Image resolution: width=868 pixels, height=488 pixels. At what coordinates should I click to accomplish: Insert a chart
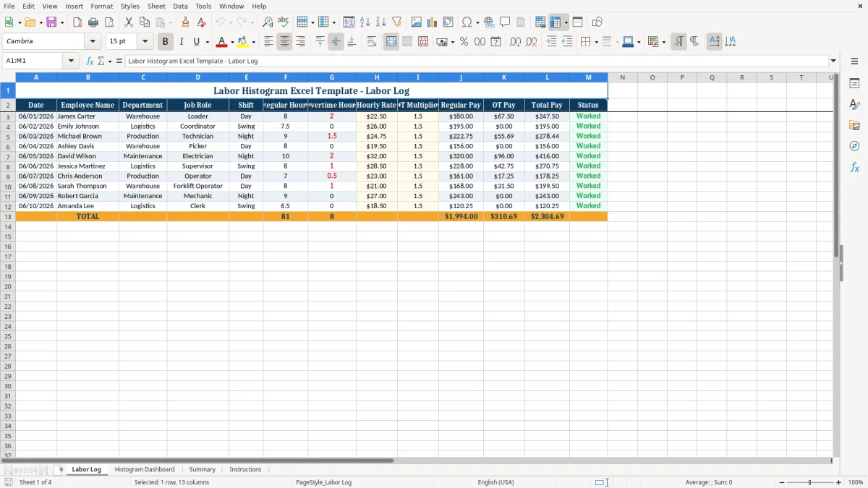click(433, 22)
